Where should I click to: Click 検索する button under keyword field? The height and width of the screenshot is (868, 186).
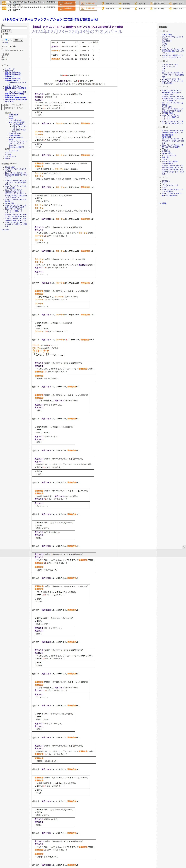(x=6, y=31)
